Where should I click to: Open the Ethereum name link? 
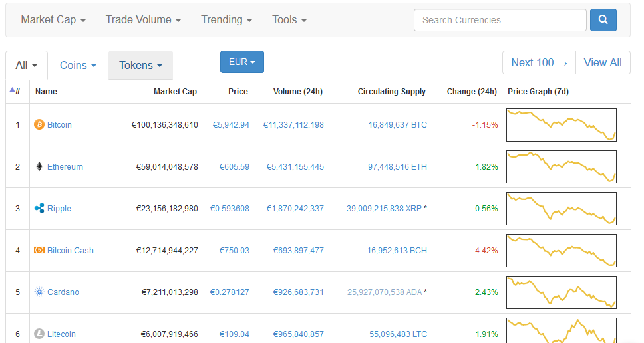65,167
